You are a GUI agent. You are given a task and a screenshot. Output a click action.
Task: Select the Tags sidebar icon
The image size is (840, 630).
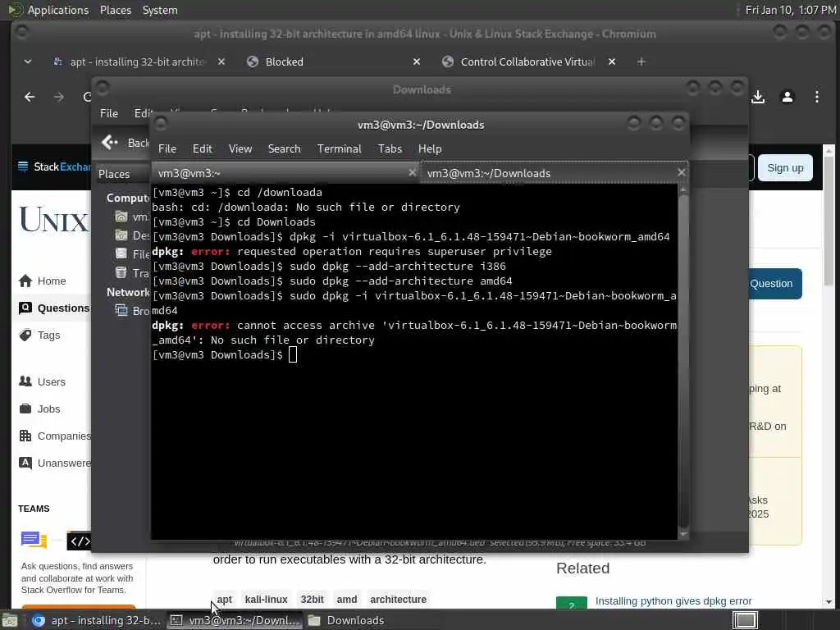(25, 336)
